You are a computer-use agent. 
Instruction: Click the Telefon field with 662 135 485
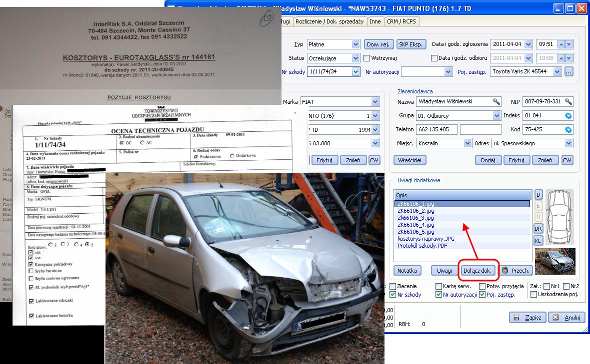point(436,130)
